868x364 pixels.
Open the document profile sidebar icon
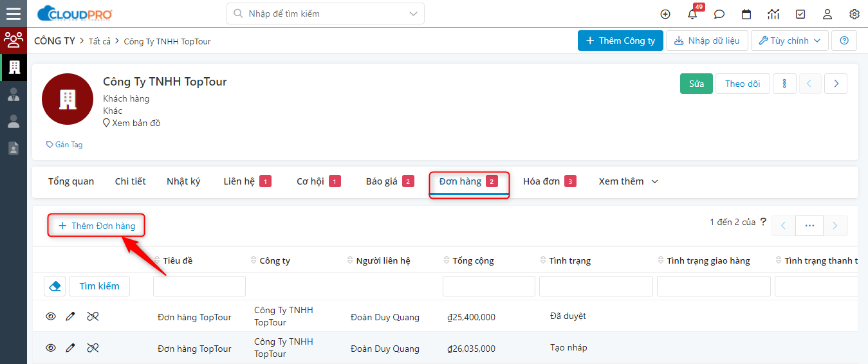coord(14,149)
